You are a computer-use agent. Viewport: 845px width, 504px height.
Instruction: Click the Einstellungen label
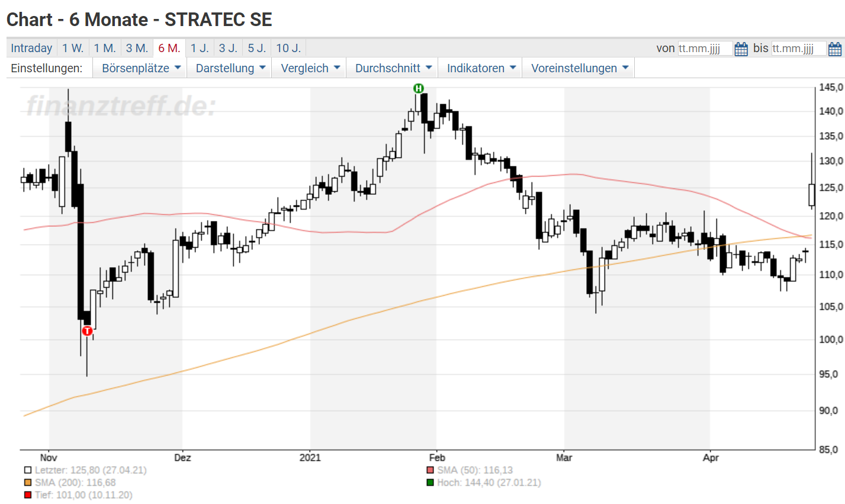click(x=47, y=68)
